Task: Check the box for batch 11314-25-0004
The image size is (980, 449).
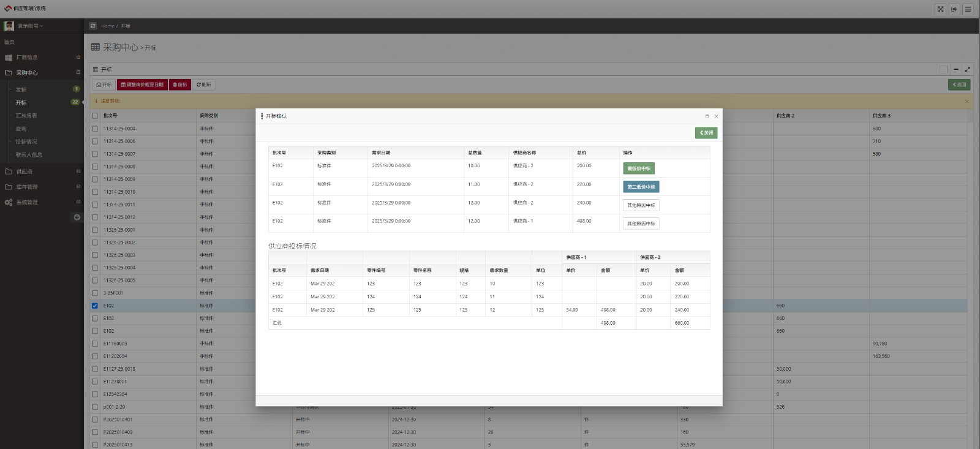Action: tap(95, 129)
